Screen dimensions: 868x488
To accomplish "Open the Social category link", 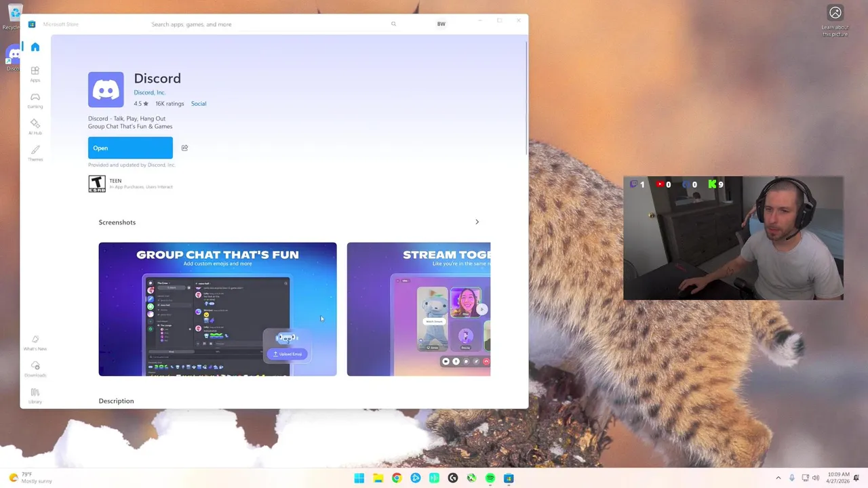I will tap(199, 104).
